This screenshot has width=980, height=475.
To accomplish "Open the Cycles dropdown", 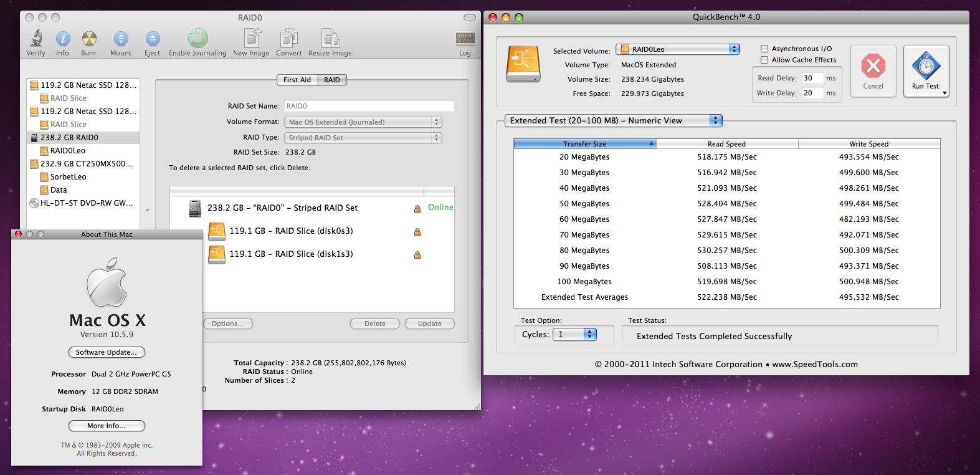I will coord(575,335).
